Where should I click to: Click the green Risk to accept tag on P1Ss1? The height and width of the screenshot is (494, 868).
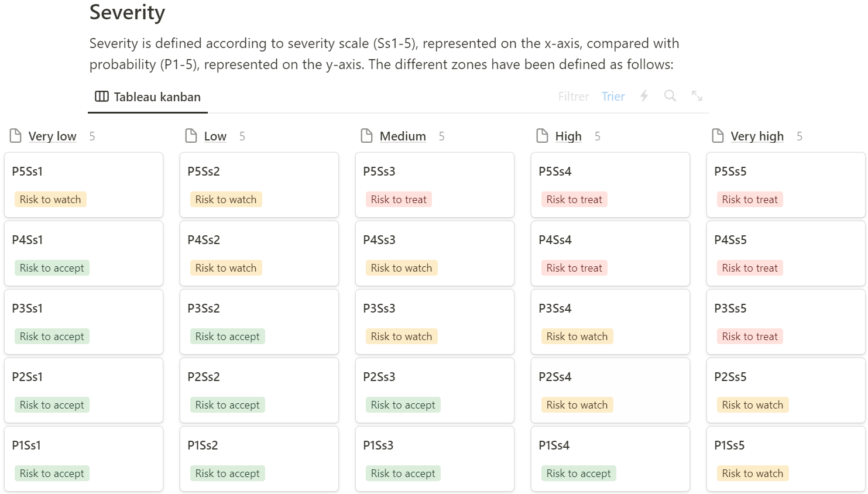coord(52,474)
